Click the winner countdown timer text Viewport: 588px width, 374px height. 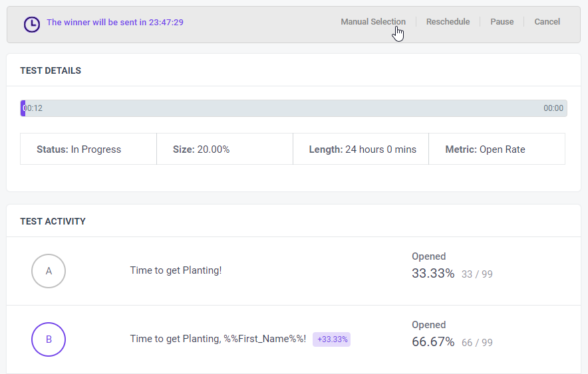pyautogui.click(x=115, y=23)
